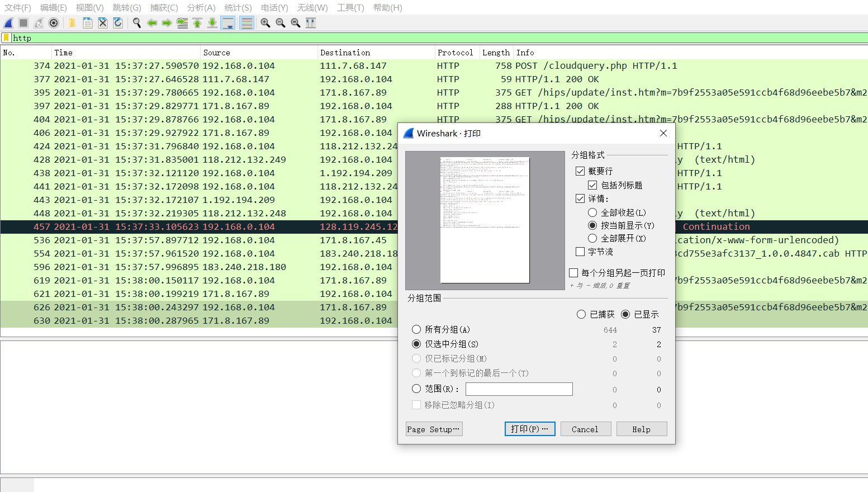Open the 工具(T) menu
This screenshot has height=492, width=868.
click(x=350, y=8)
